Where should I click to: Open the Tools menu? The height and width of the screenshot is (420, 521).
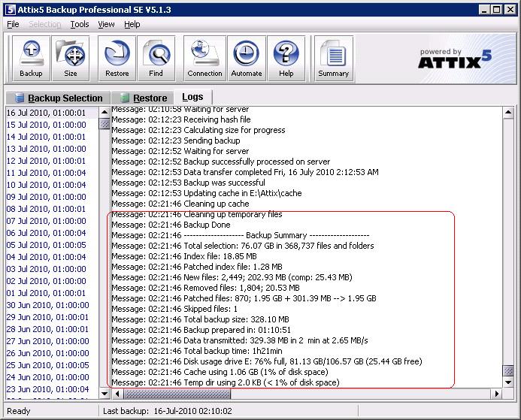click(x=79, y=24)
